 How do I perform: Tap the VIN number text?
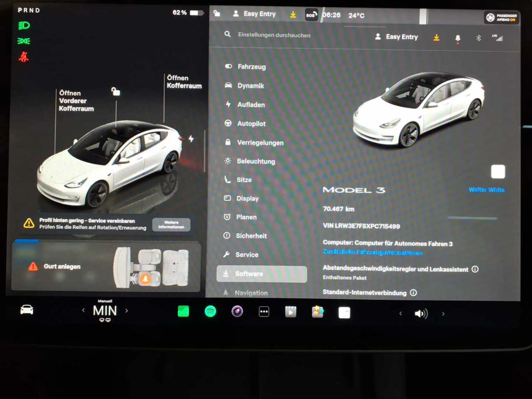coord(361,226)
